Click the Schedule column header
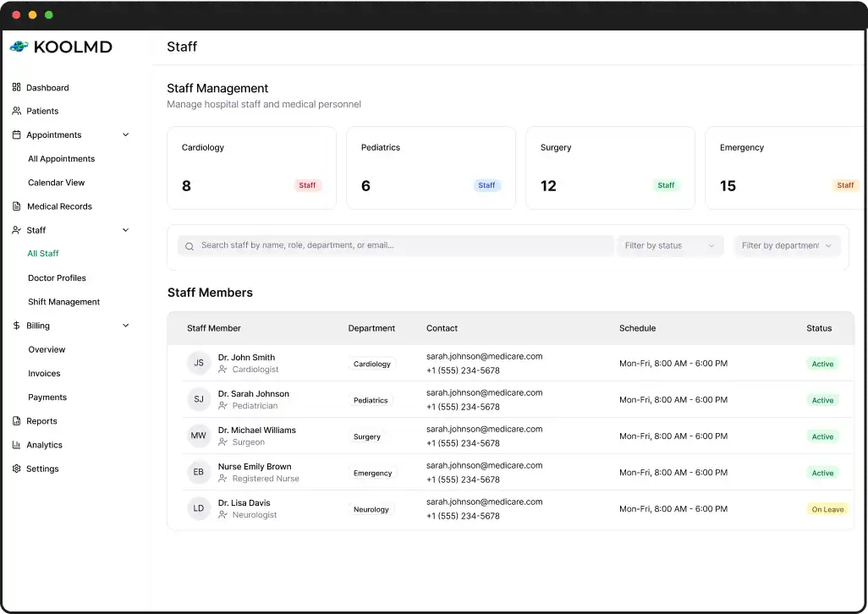Screen dimensions: 868x614 [x=637, y=328]
